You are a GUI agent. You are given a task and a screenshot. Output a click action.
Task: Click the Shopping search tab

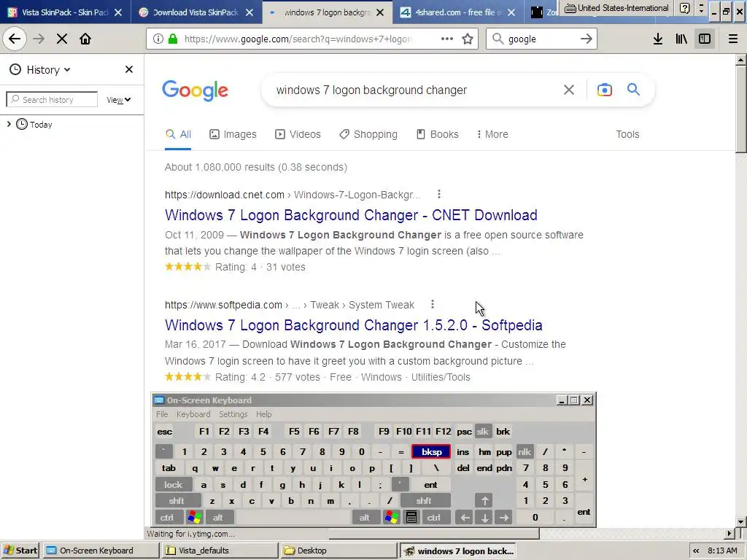pos(368,134)
